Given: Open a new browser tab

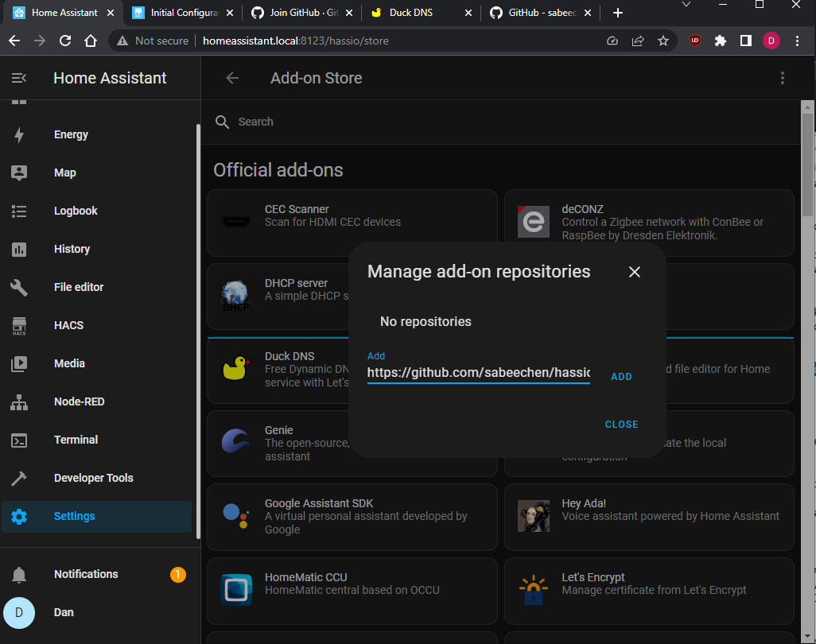Looking at the screenshot, I should (618, 13).
